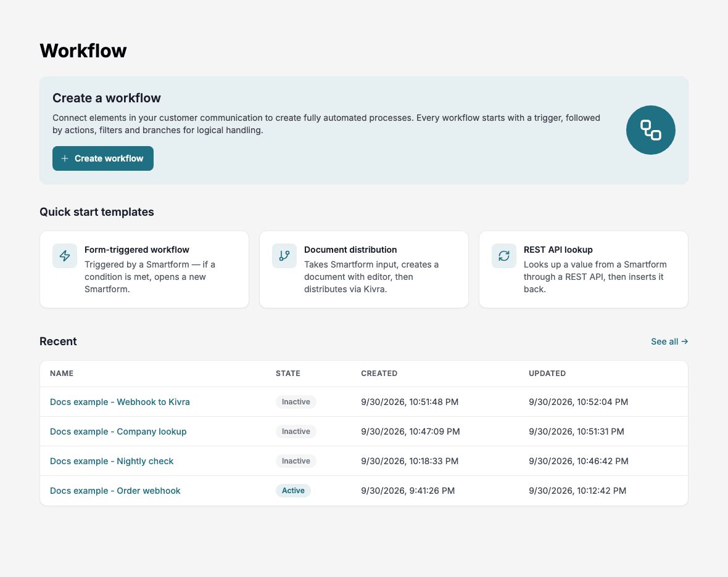Click the refresh icon for REST API lookup
Image resolution: width=728 pixels, height=577 pixels.
(x=504, y=256)
